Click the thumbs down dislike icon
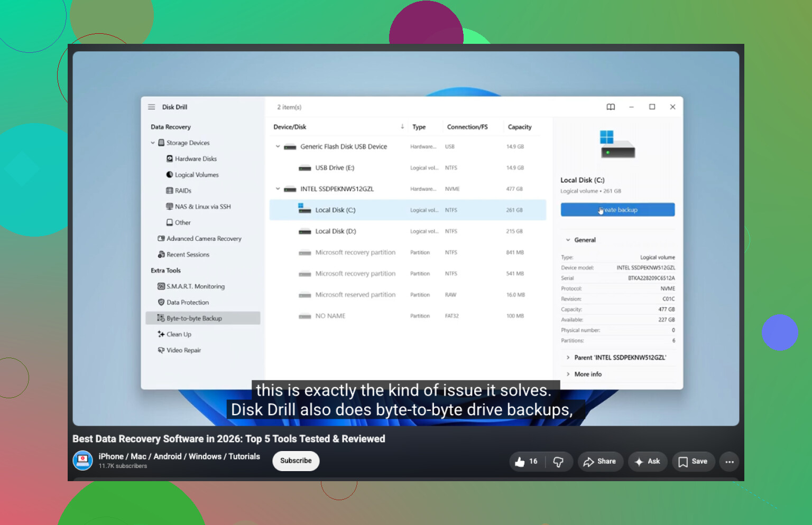The width and height of the screenshot is (812, 525). pos(558,462)
